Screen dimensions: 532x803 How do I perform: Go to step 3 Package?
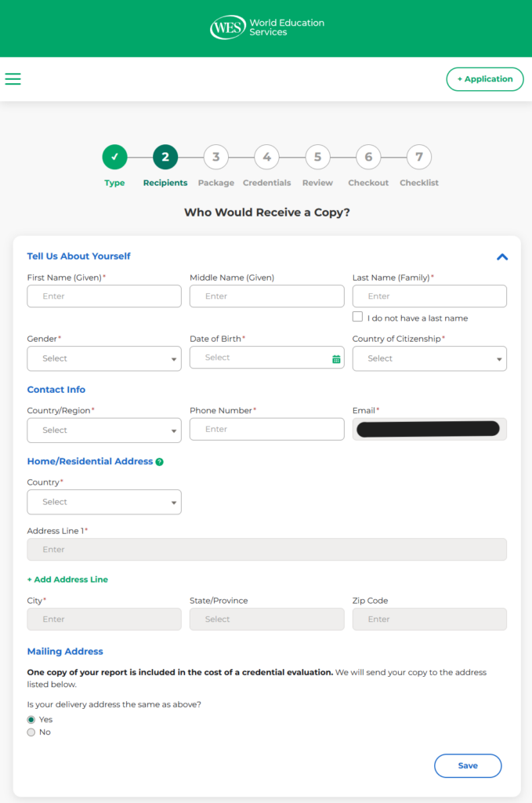click(215, 157)
